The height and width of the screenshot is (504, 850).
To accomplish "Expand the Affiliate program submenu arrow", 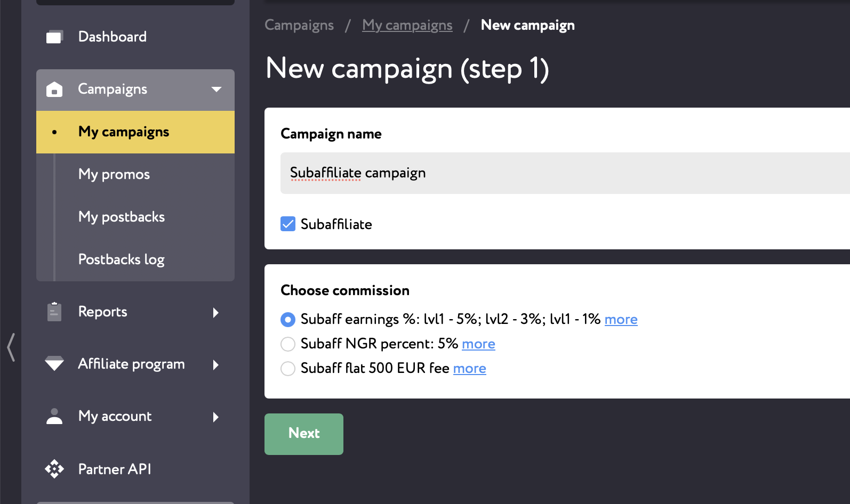I will coord(216,364).
